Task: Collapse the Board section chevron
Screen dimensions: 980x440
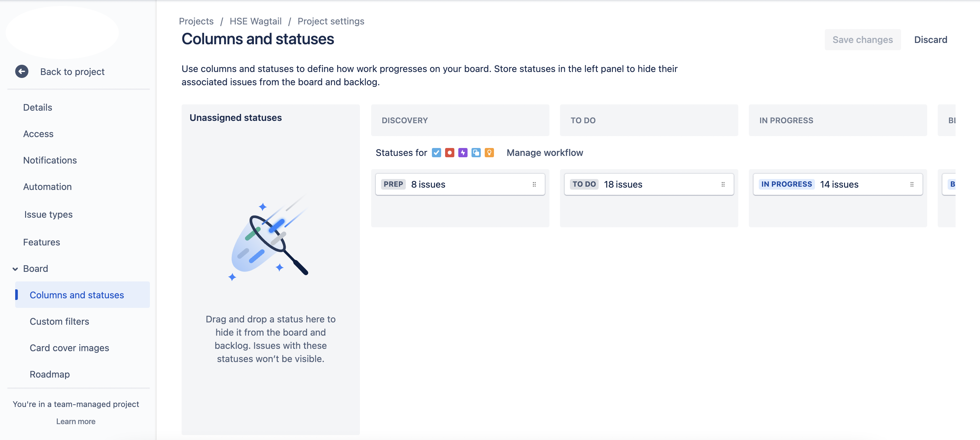Action: [15, 269]
